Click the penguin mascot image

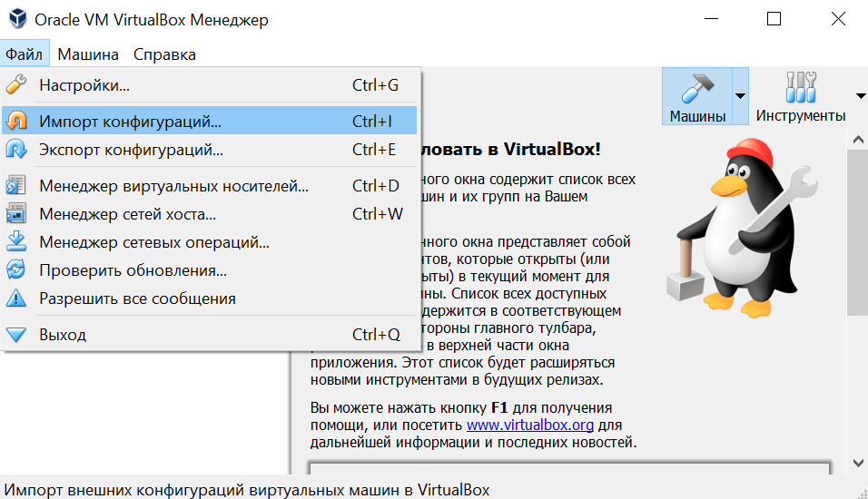coord(742,228)
